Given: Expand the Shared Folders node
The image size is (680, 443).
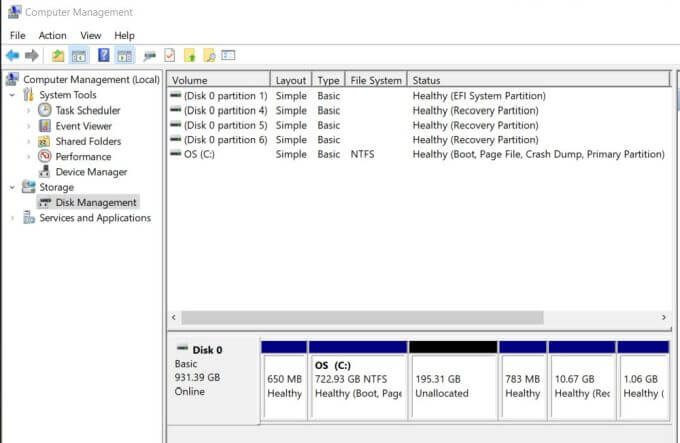Looking at the screenshot, I should (x=29, y=141).
